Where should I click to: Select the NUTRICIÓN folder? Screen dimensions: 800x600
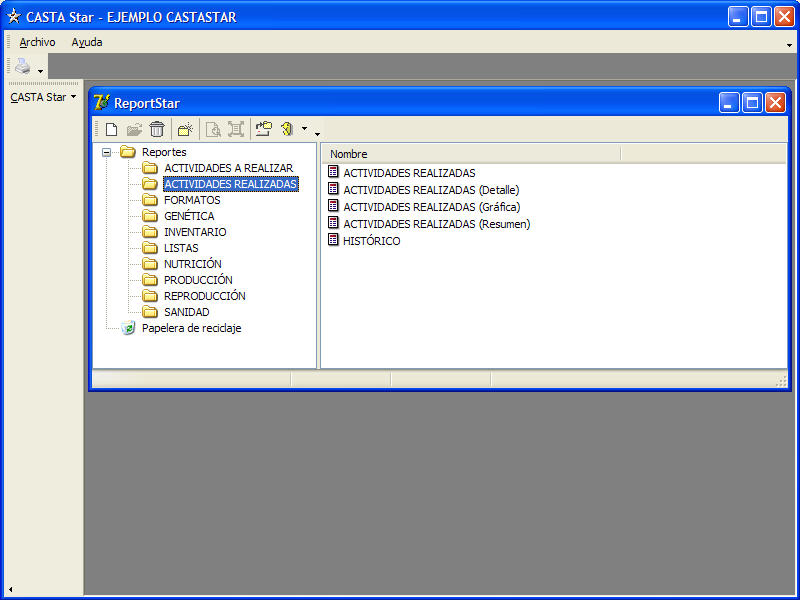coord(193,264)
